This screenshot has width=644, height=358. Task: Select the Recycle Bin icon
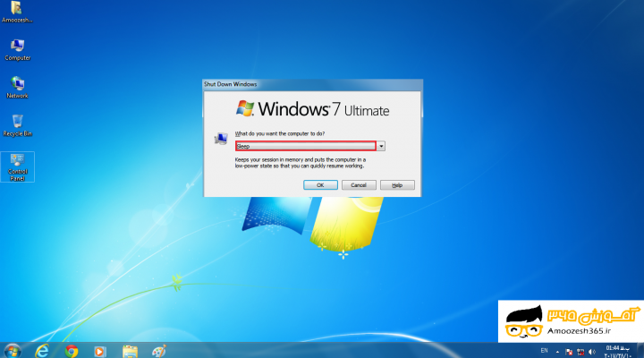tap(17, 125)
